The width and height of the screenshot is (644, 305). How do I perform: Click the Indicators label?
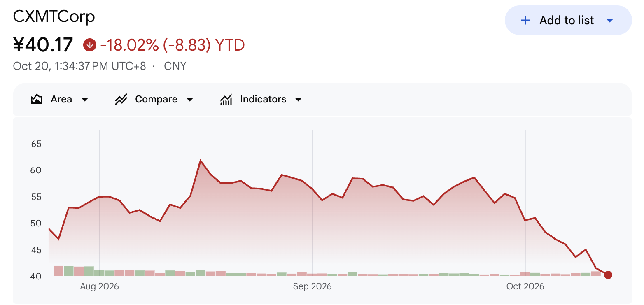pyautogui.click(x=263, y=99)
